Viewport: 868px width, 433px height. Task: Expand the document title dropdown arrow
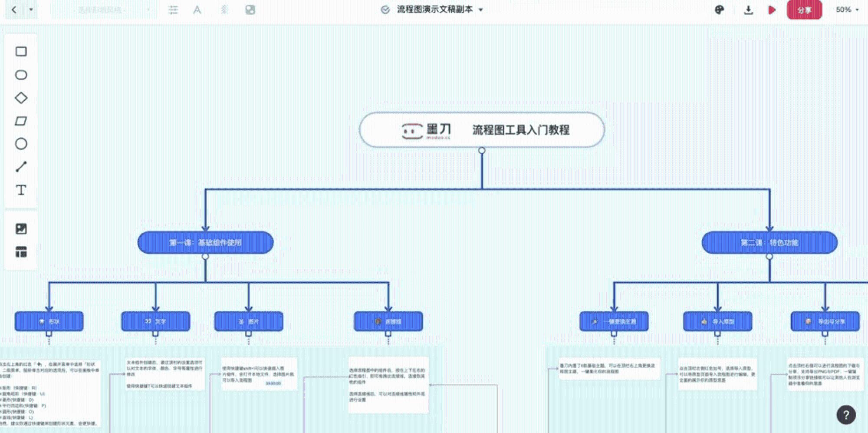coord(481,10)
